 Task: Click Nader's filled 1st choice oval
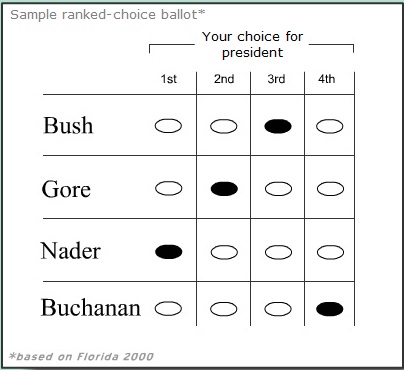pos(169,252)
